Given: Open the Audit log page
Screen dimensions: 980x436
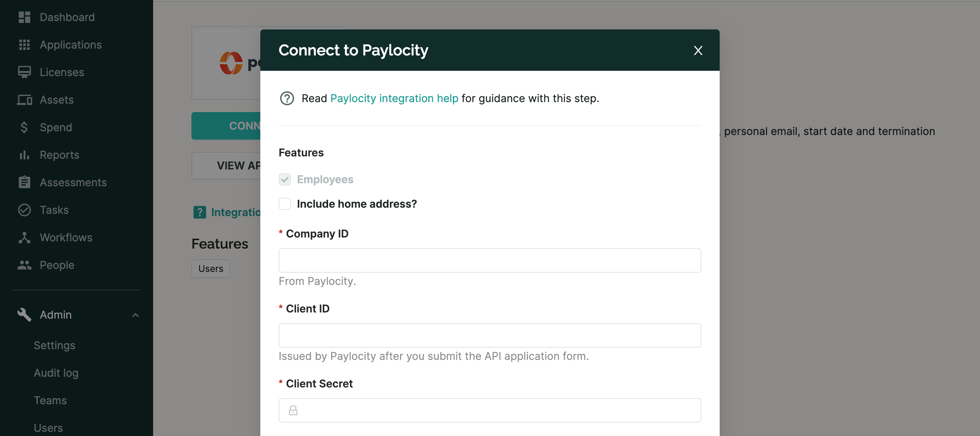Looking at the screenshot, I should (x=56, y=373).
